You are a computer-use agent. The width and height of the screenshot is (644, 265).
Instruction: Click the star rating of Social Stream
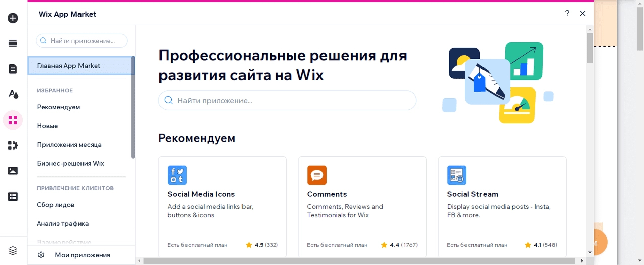tap(541, 245)
